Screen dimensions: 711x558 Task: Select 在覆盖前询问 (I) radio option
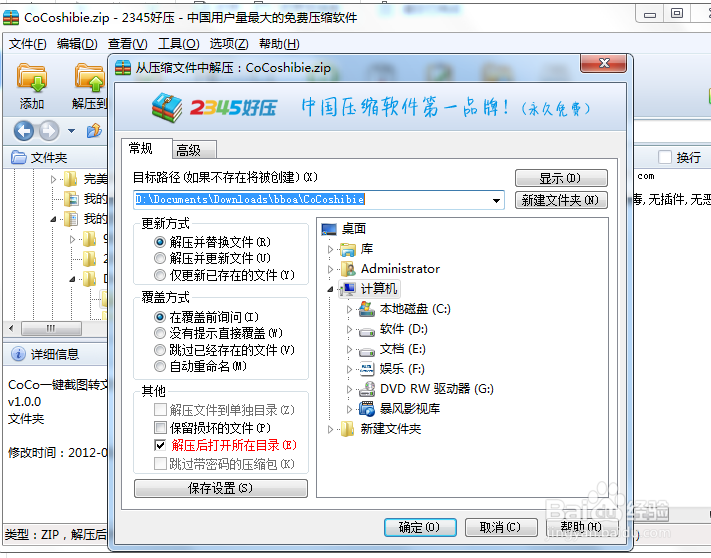(160, 316)
